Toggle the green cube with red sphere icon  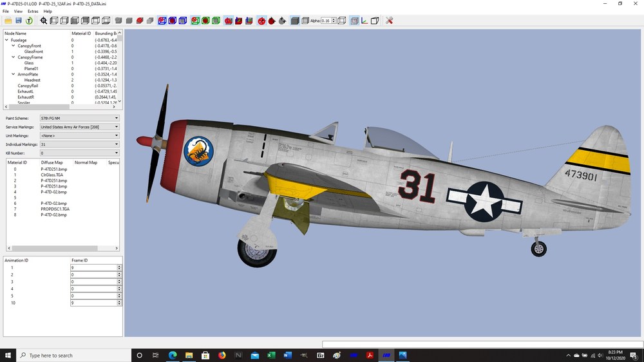point(195,21)
